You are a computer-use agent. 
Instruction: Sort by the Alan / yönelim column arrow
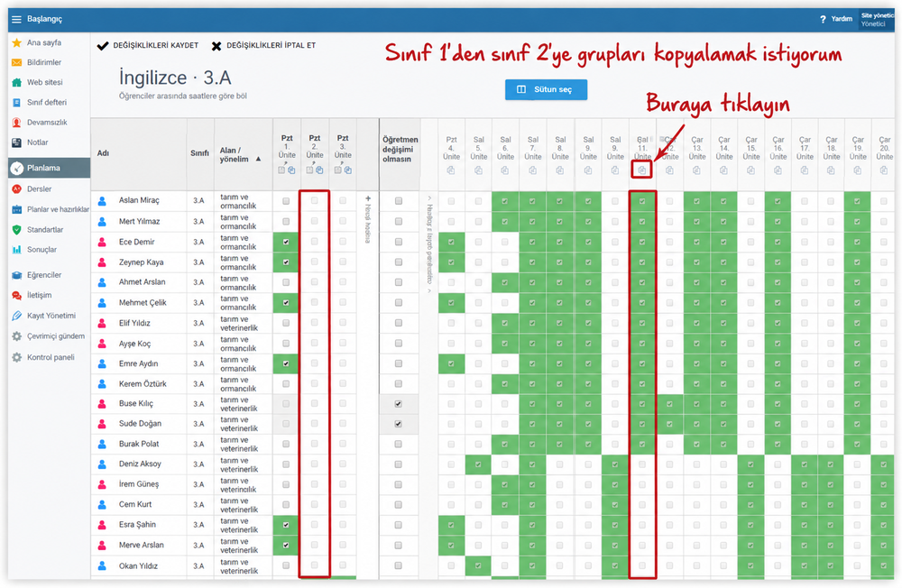click(x=258, y=159)
